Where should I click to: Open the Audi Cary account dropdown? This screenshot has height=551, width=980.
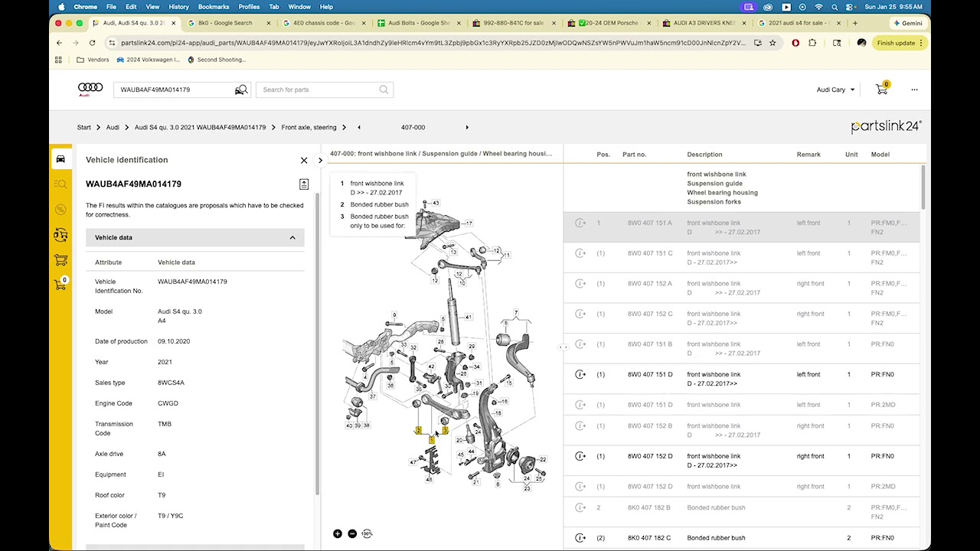(x=835, y=90)
